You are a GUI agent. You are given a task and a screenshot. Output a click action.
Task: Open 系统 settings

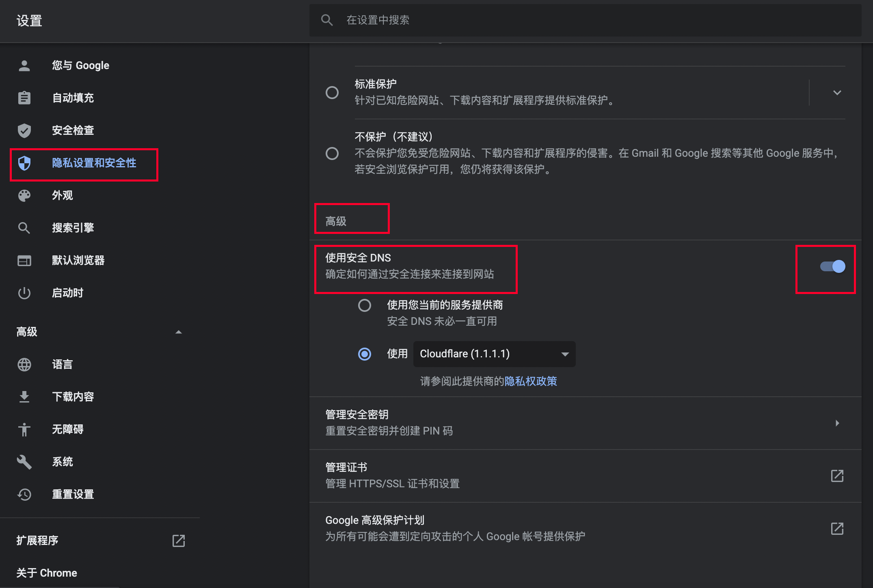(63, 462)
